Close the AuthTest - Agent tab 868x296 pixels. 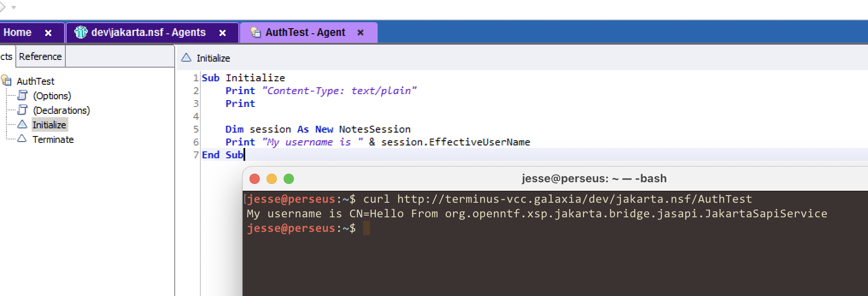pyautogui.click(x=361, y=33)
